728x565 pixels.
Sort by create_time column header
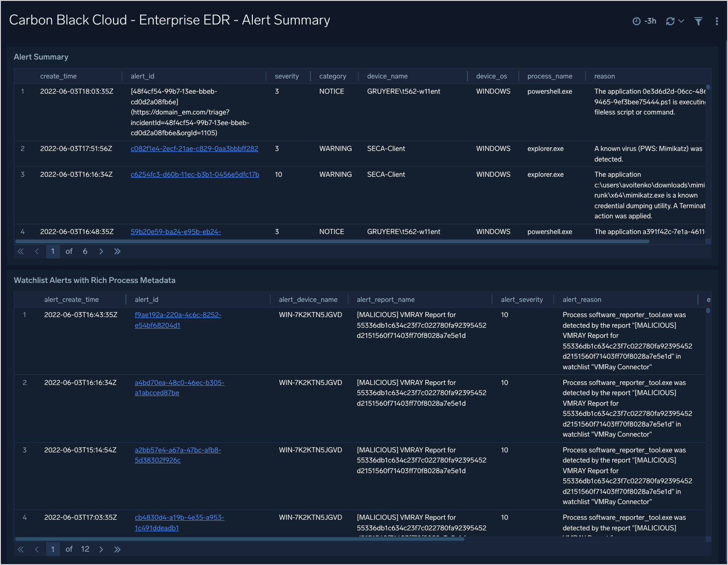(58, 76)
